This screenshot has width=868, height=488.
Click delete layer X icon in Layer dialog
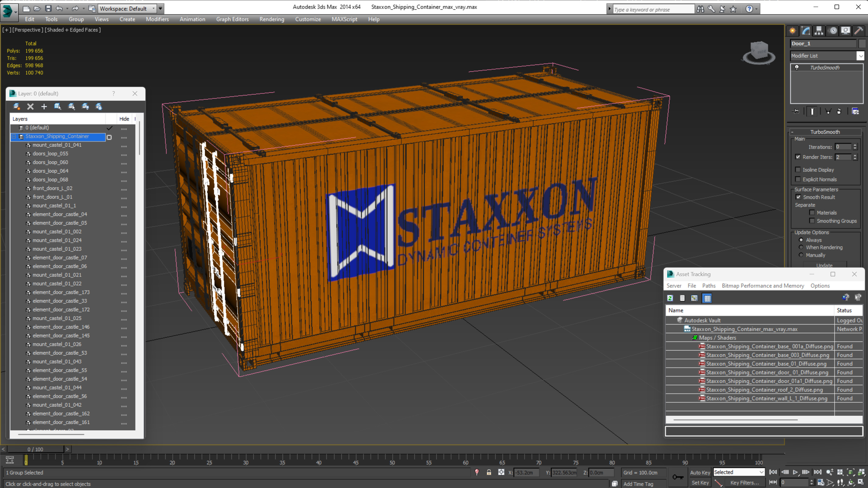click(x=30, y=107)
